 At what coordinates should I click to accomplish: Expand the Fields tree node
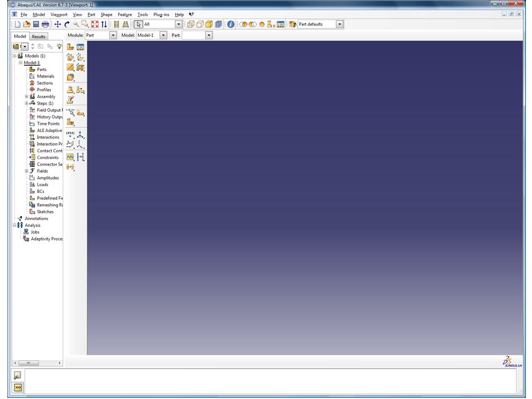click(27, 171)
